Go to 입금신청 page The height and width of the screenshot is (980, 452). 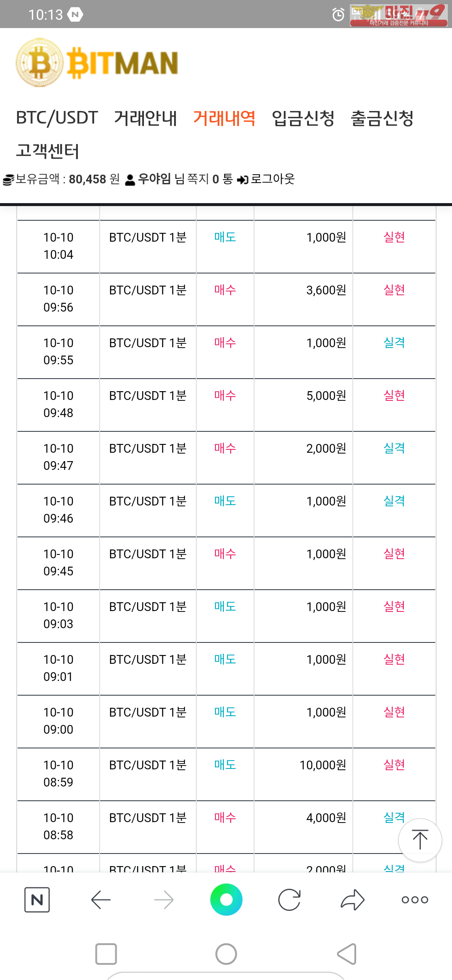click(x=303, y=118)
